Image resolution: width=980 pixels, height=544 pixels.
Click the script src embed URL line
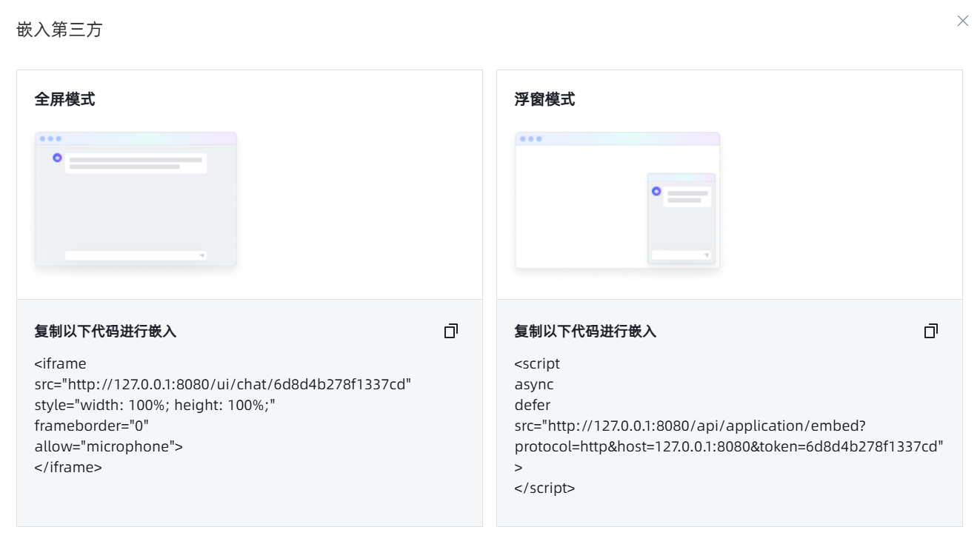click(x=690, y=426)
